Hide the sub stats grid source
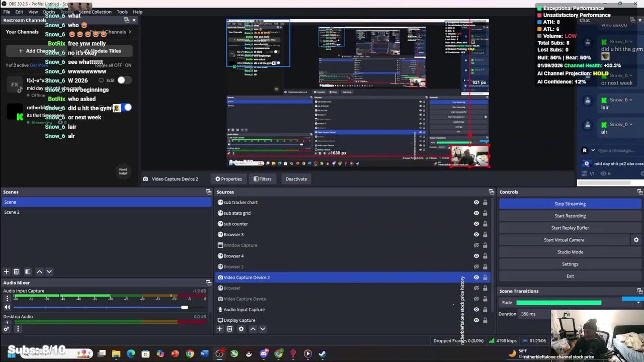Viewport: 644px width, 362px height. pyautogui.click(x=476, y=213)
